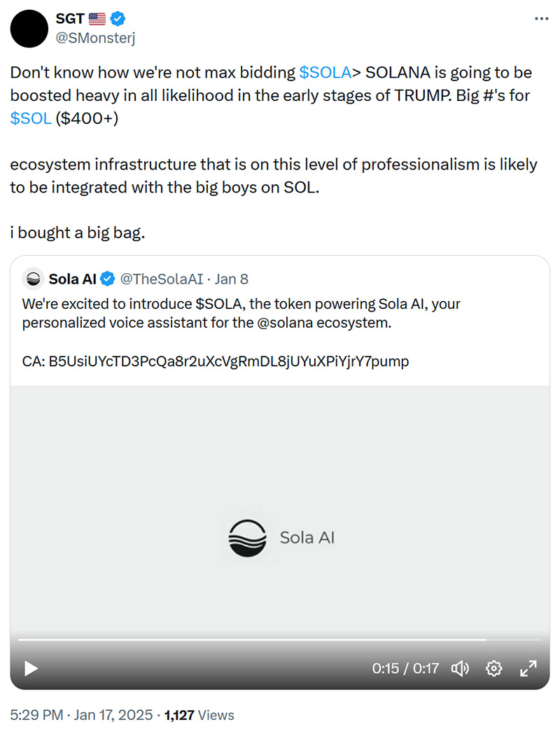Open the three-dot more options menu
This screenshot has width=560, height=729.
tap(541, 19)
